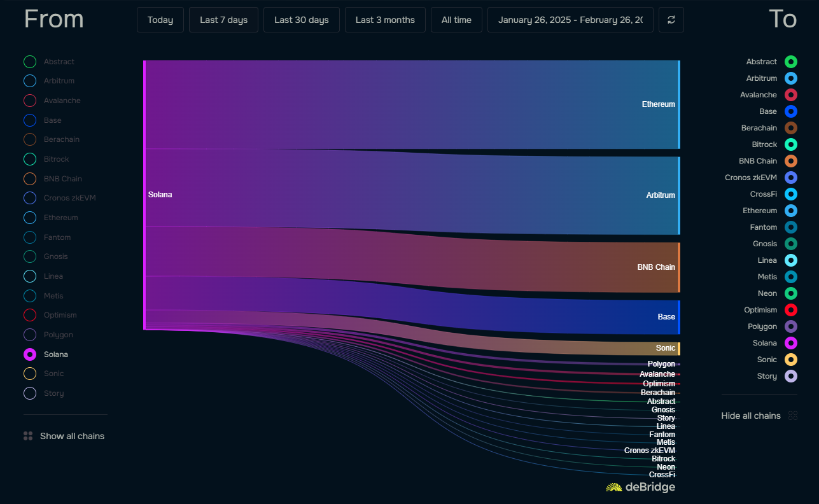Viewport: 819px width, 504px height.
Task: Enable Linea in the From list
Action: 30,276
